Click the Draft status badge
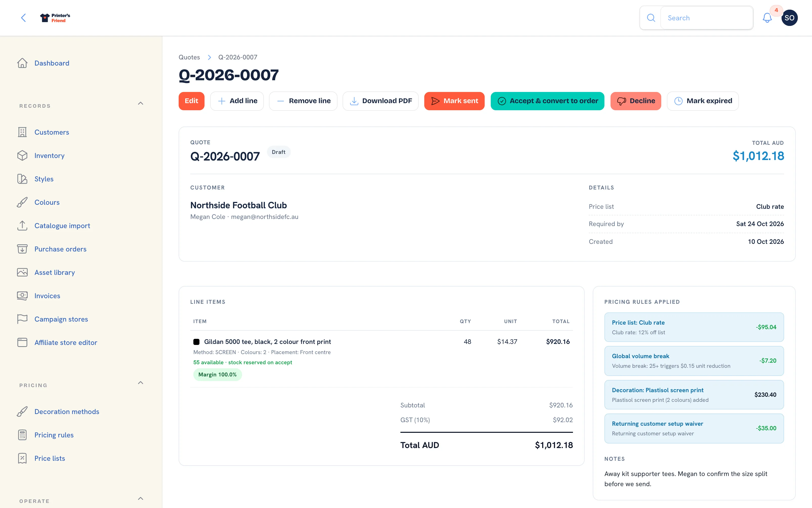Image resolution: width=812 pixels, height=508 pixels. [279, 152]
